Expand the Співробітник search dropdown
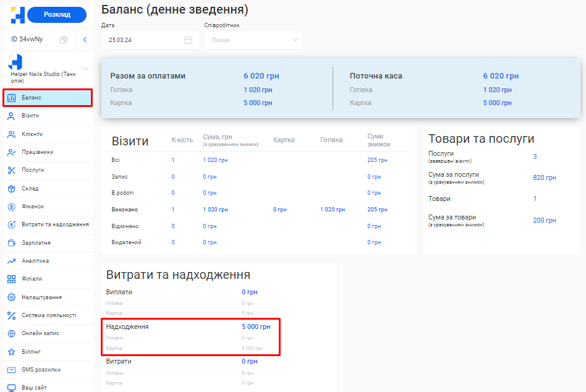 [295, 40]
